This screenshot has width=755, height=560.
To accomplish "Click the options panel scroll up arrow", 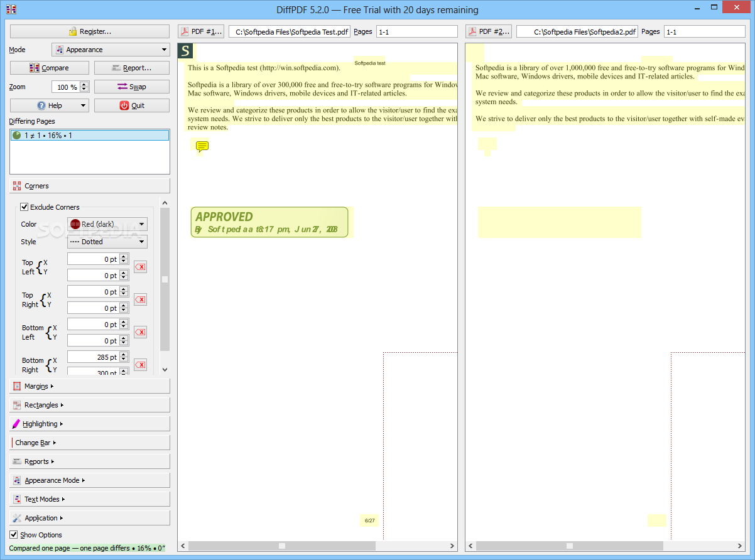I will point(165,203).
